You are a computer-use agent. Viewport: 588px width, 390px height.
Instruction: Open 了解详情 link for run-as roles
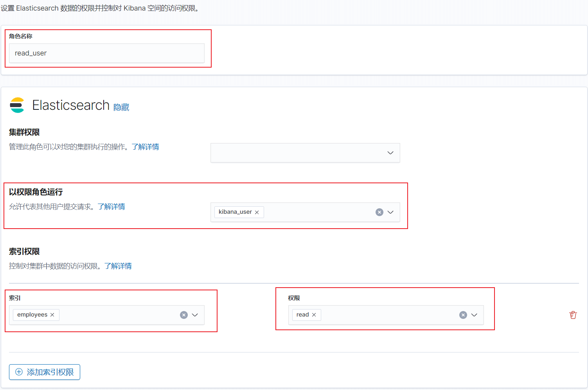[111, 207]
